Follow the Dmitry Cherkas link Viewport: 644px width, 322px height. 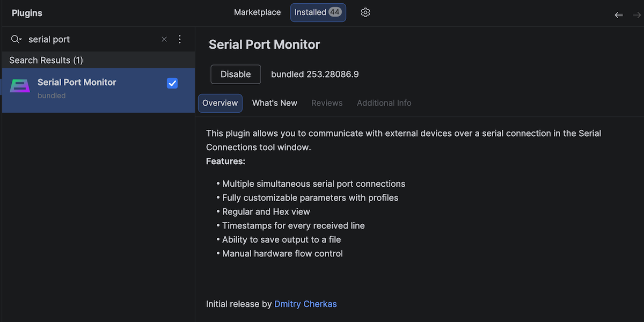click(x=305, y=304)
